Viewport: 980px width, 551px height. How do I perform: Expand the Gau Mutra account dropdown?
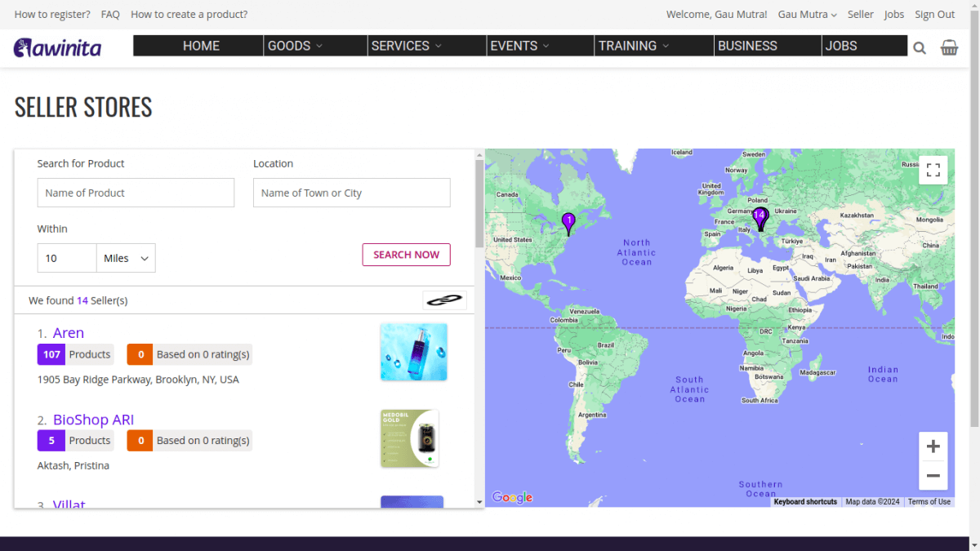point(807,15)
